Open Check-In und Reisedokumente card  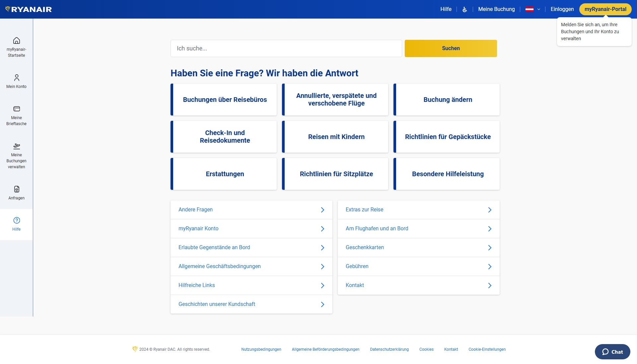224,137
